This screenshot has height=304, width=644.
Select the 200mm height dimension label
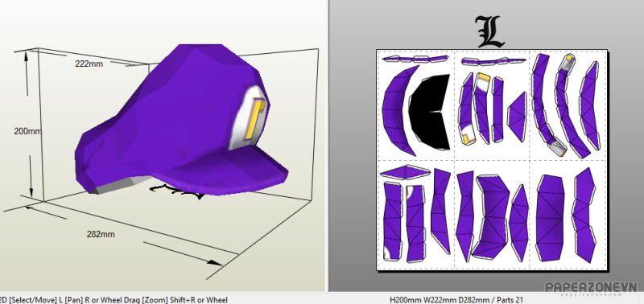[x=28, y=131]
